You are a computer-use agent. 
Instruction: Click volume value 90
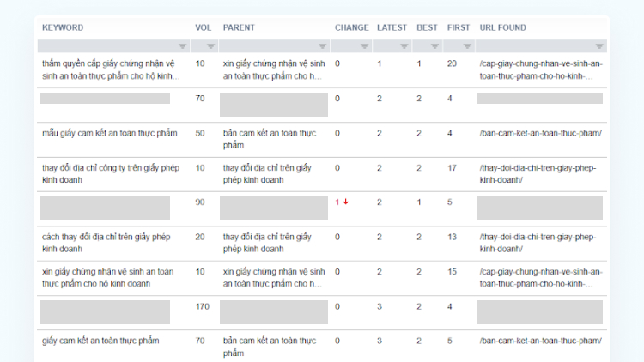(x=199, y=202)
